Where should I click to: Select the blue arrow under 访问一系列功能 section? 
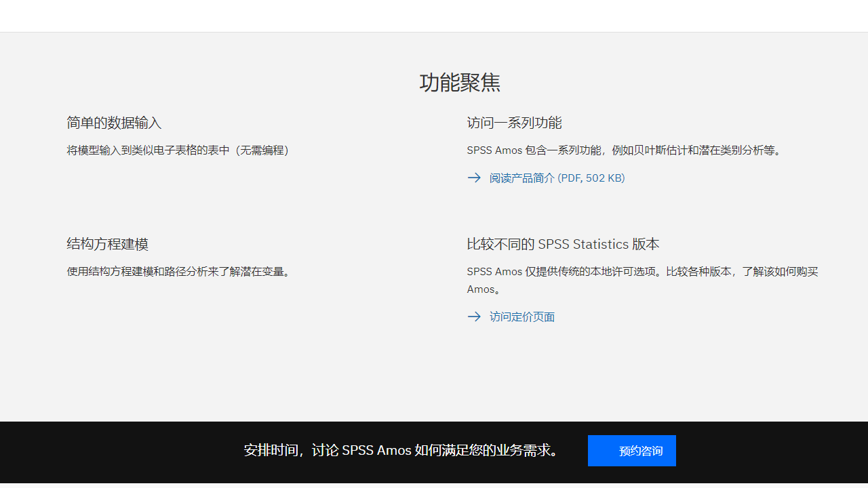[x=475, y=178]
